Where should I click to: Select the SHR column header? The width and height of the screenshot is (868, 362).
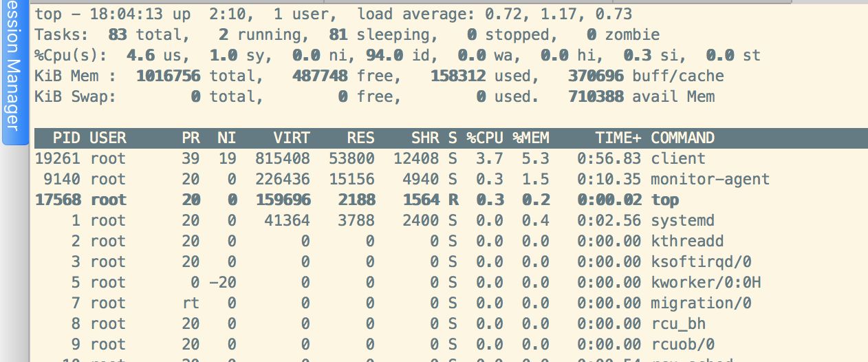(x=426, y=138)
